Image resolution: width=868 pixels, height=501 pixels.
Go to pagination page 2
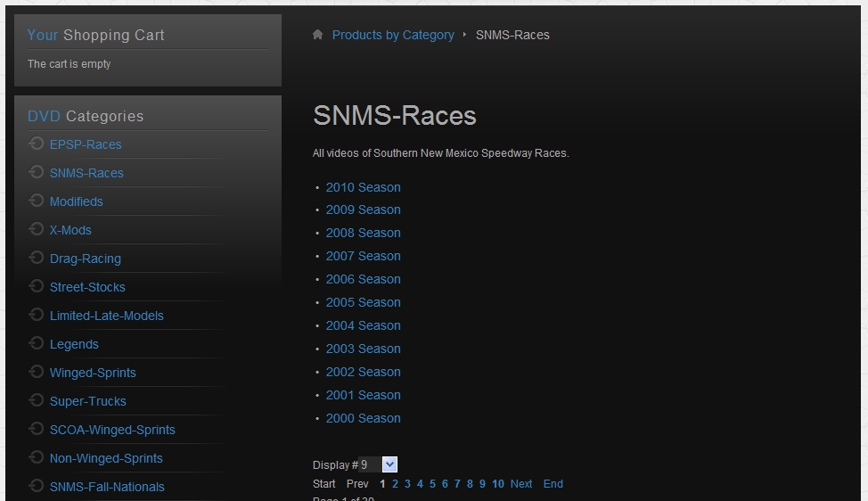pyautogui.click(x=396, y=484)
